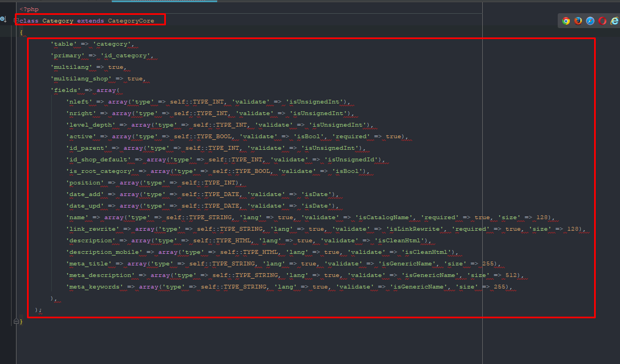Expand the folded region at the closing parenthesis
620x364 pixels.
[16, 309]
